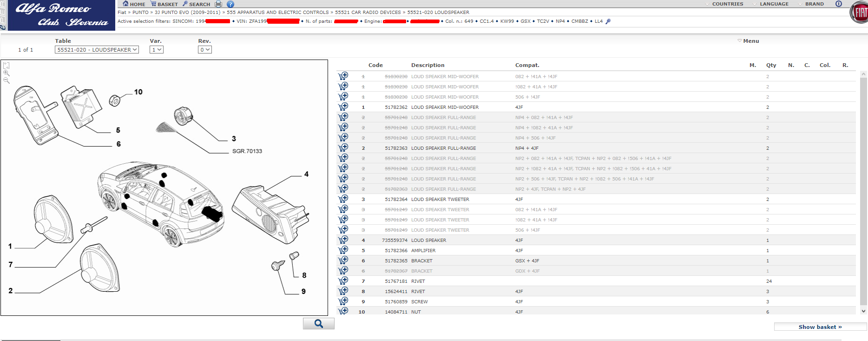Click scrollbar up arrow in parts list
Screen dimensions: 868x341
coord(863,74)
